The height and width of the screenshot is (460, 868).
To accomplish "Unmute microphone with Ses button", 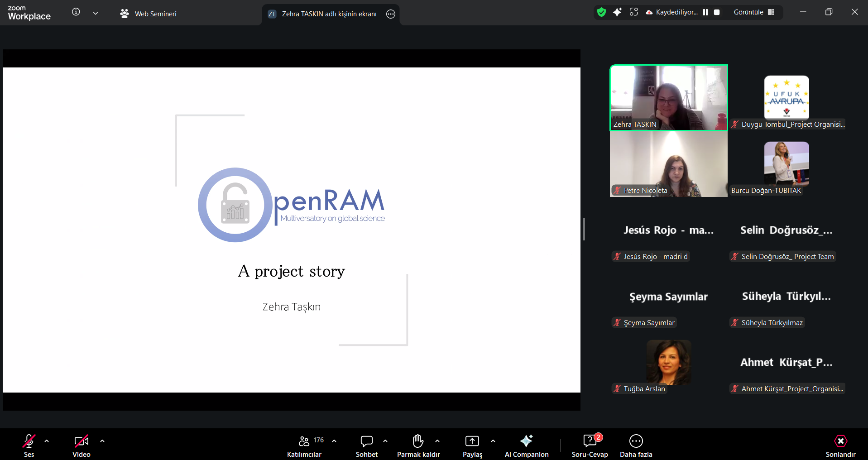I will click(29, 446).
